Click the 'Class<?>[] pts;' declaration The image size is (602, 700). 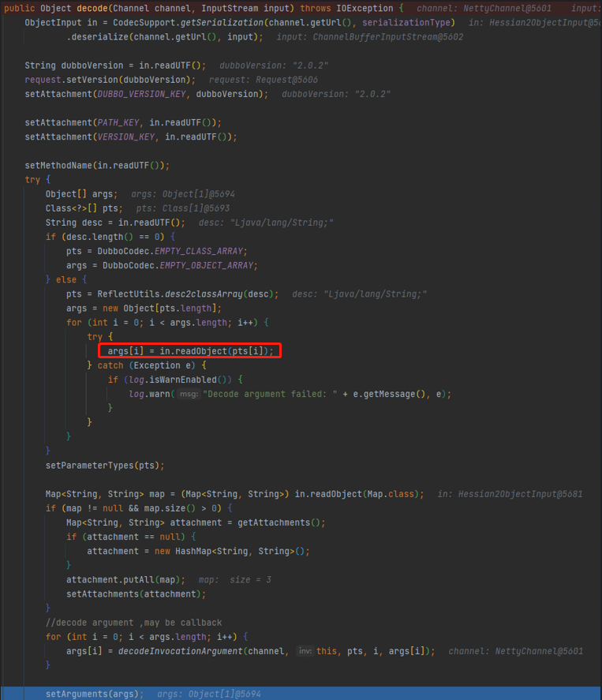pos(84,208)
